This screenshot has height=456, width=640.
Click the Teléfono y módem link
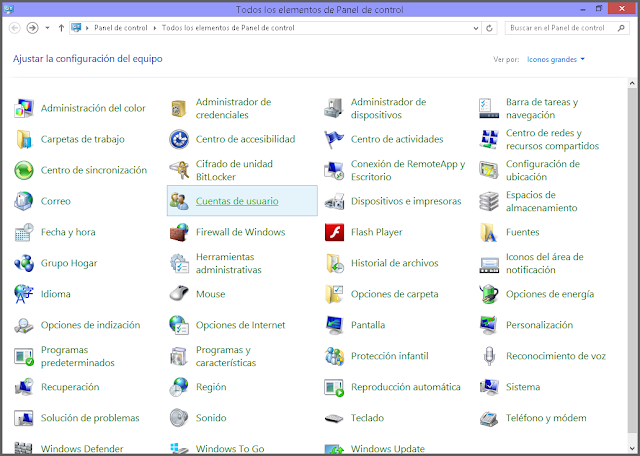(546, 418)
